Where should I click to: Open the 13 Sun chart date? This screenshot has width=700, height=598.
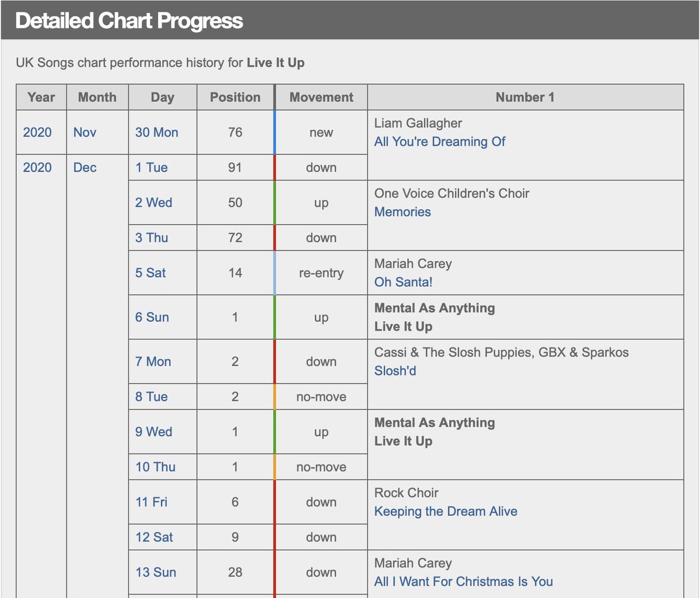[x=156, y=572]
